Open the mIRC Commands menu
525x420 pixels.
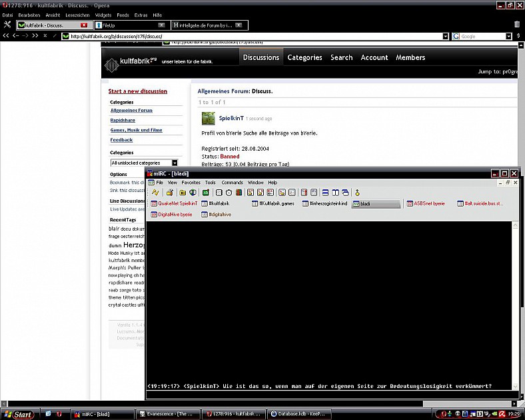(x=232, y=183)
